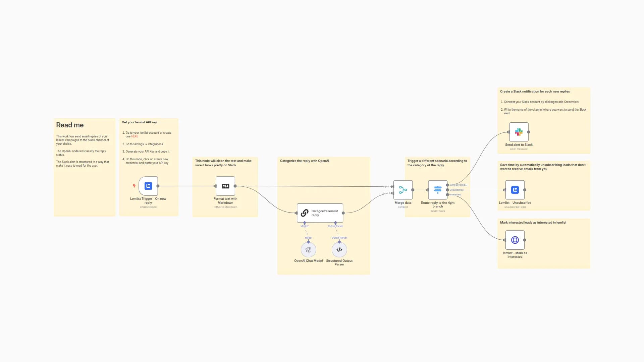This screenshot has height=362, width=644.
Task: Open the Structured Output Parser node
Action: tap(339, 250)
